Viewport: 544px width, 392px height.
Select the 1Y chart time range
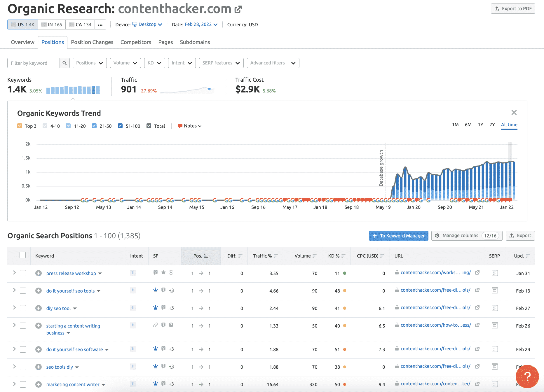pyautogui.click(x=480, y=125)
